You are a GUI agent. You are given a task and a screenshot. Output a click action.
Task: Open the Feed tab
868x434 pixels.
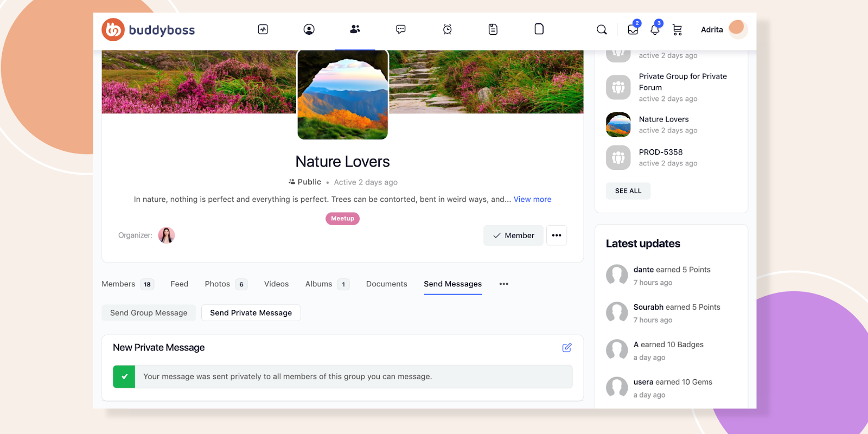click(x=180, y=284)
